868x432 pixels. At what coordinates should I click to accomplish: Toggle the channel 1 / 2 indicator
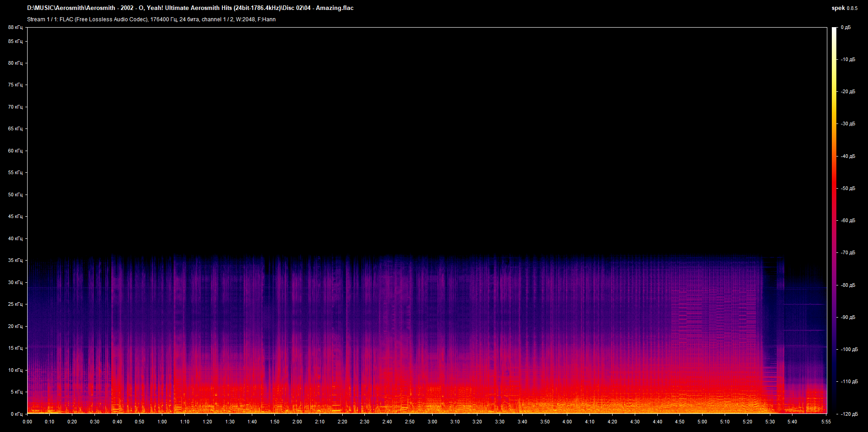coord(217,19)
